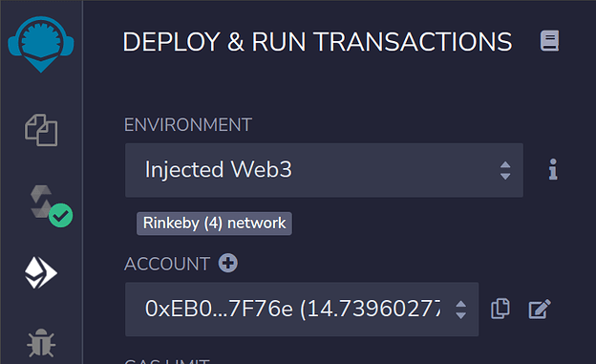Expand the account selector 0xEB0...7F76e
Viewport: 596px width, 364px height.
(302, 310)
